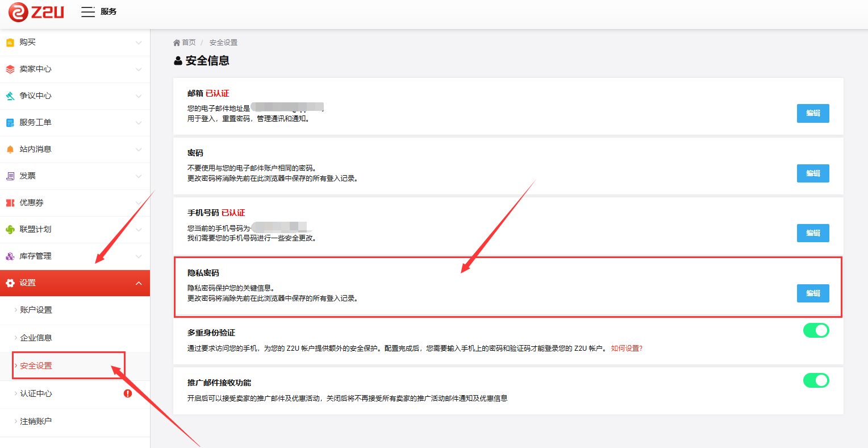This screenshot has height=448, width=868.
Task: Click 编辑 button for 隐私密码
Action: point(813,293)
